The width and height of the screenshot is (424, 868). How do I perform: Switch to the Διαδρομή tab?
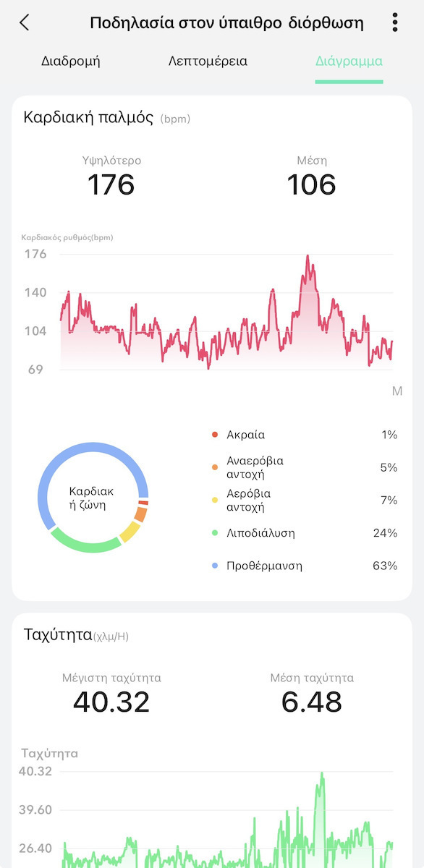[71, 61]
